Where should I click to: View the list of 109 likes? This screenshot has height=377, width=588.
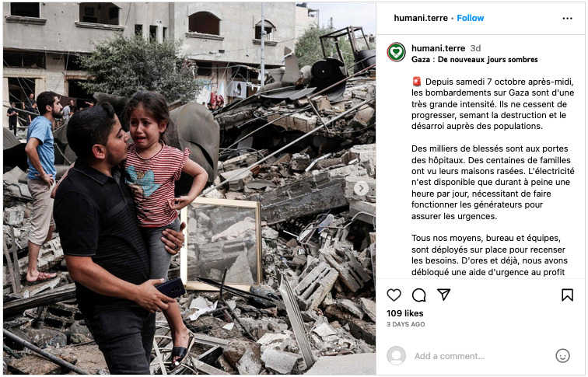(x=405, y=313)
